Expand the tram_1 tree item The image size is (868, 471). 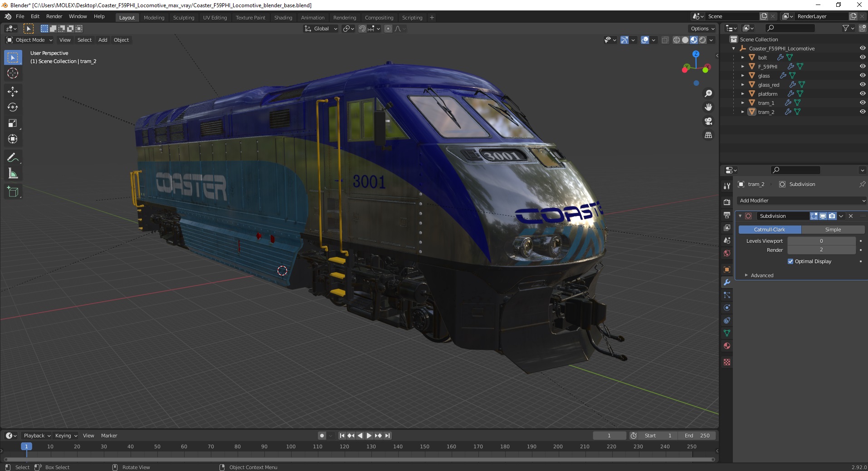(x=742, y=103)
